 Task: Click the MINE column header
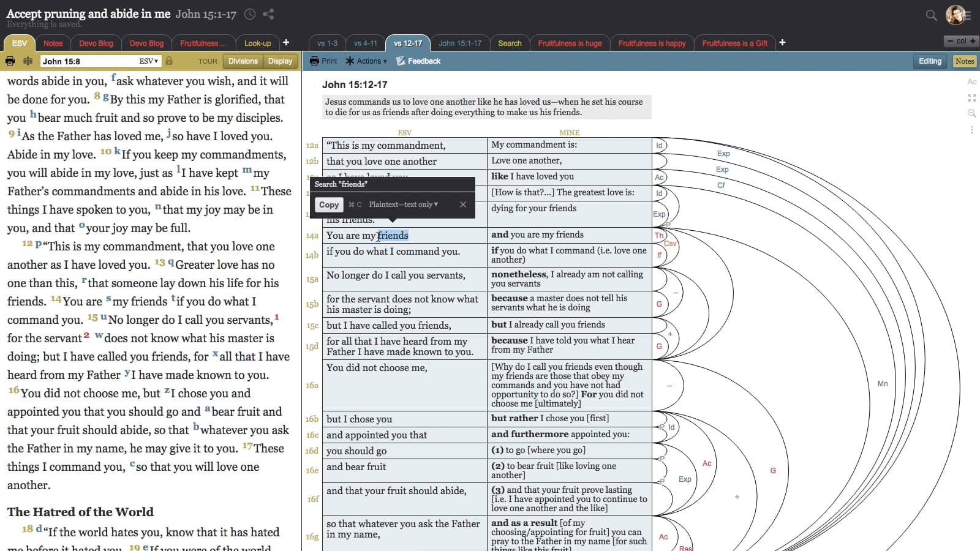(569, 132)
